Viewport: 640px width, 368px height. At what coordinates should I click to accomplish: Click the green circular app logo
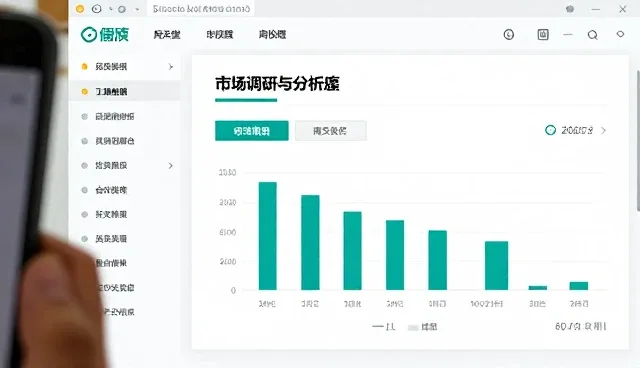click(89, 35)
